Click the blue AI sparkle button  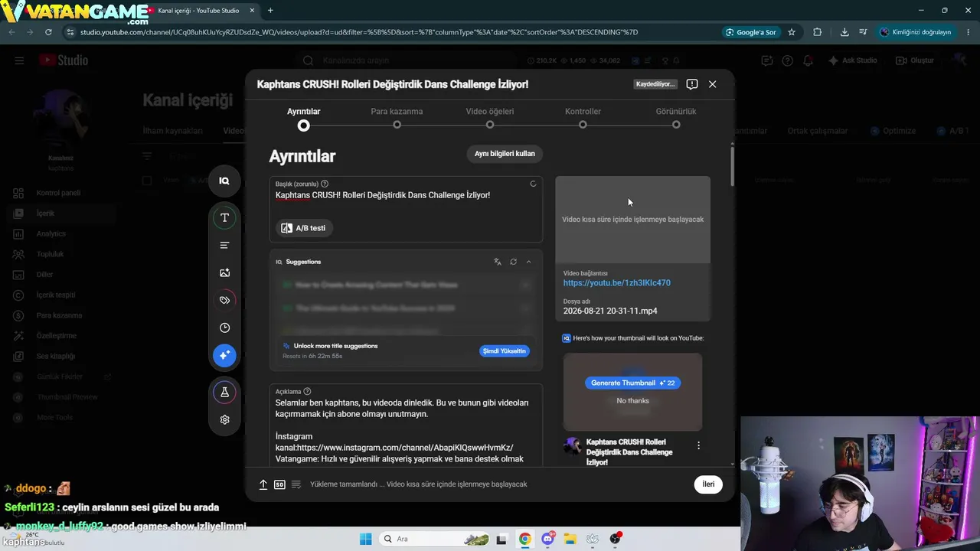coord(224,355)
